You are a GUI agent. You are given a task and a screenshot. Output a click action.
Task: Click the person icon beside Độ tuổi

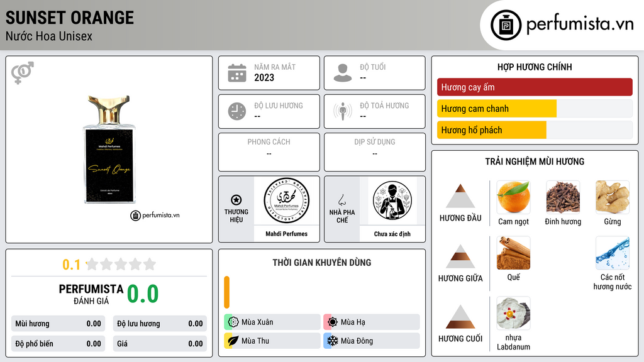(343, 73)
